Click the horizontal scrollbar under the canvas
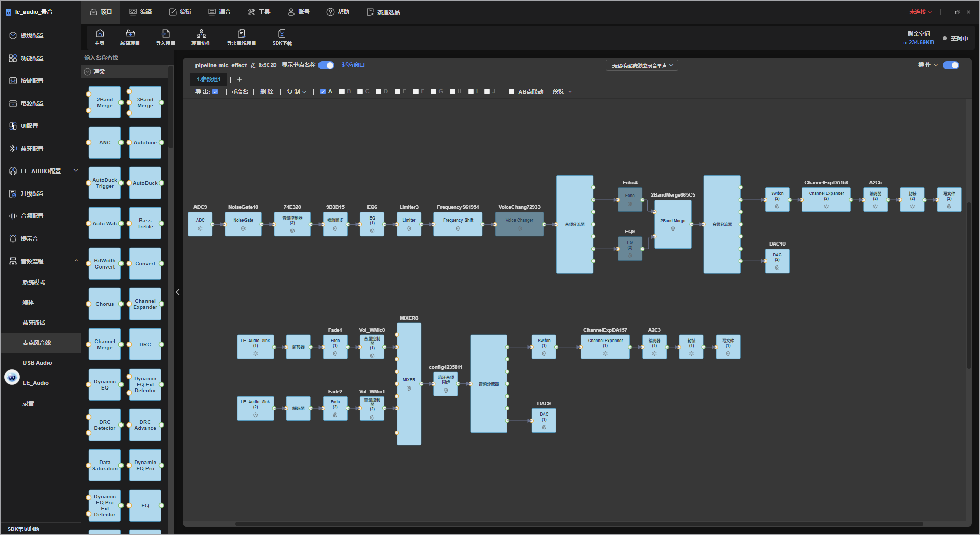 (579, 524)
